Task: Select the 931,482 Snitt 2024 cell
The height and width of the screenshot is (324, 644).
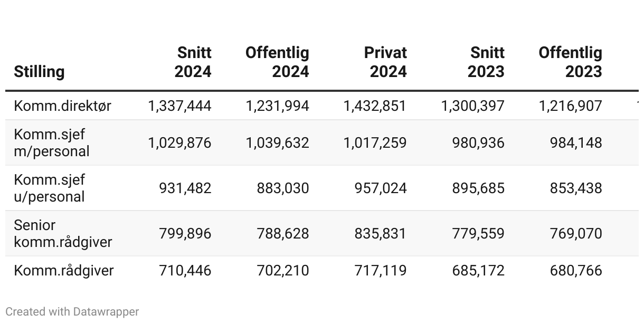Action: (x=185, y=188)
